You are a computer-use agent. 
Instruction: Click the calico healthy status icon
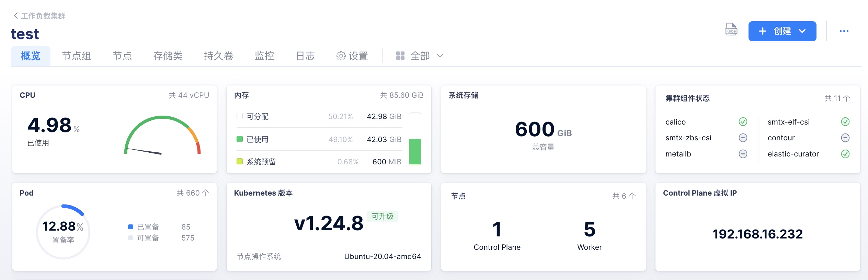point(743,122)
